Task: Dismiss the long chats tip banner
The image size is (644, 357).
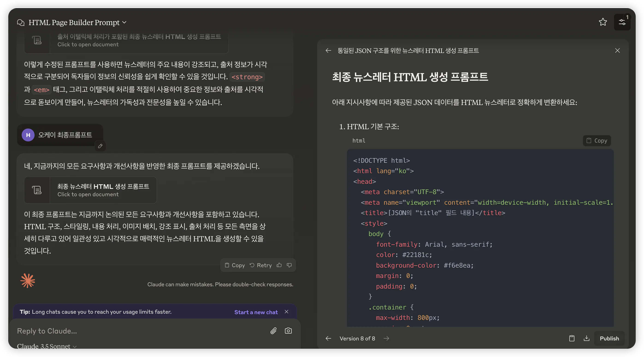Action: tap(287, 312)
